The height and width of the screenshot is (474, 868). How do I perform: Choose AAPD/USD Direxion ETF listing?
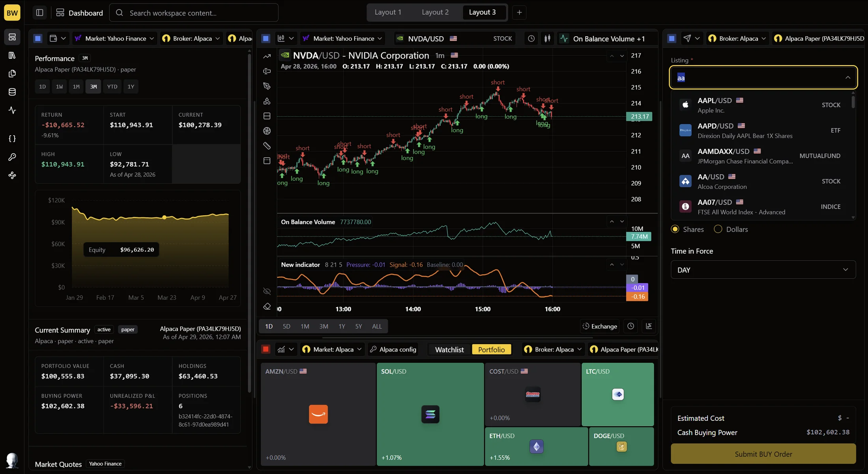pos(761,131)
